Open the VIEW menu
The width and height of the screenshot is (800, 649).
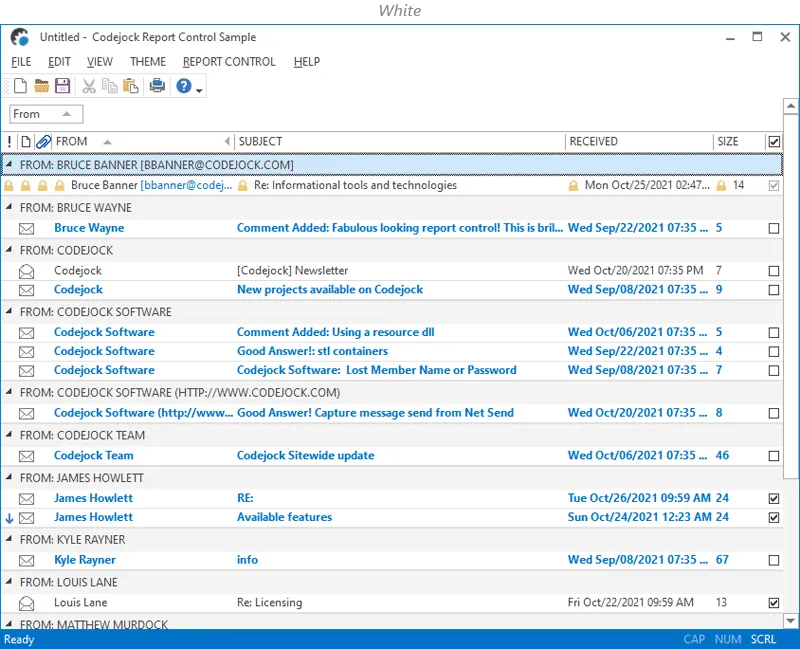pos(99,62)
